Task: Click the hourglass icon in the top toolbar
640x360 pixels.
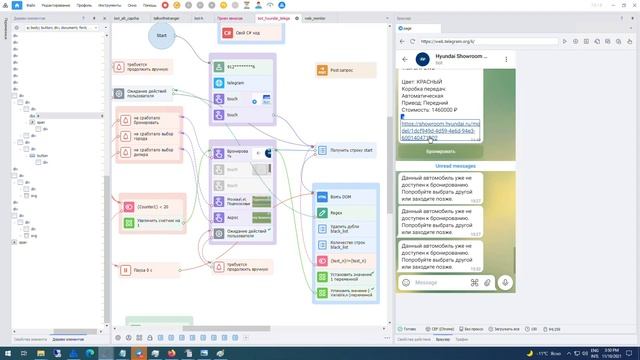Action: coord(247,5)
